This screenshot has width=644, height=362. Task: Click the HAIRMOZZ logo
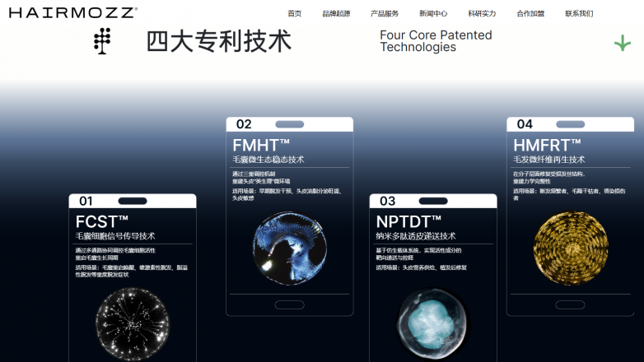coord(73,12)
